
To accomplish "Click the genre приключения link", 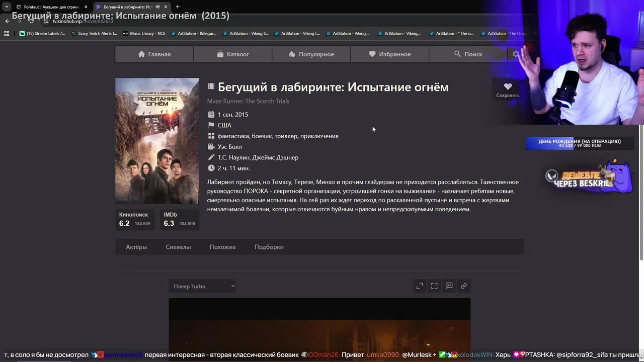I will coord(319,136).
